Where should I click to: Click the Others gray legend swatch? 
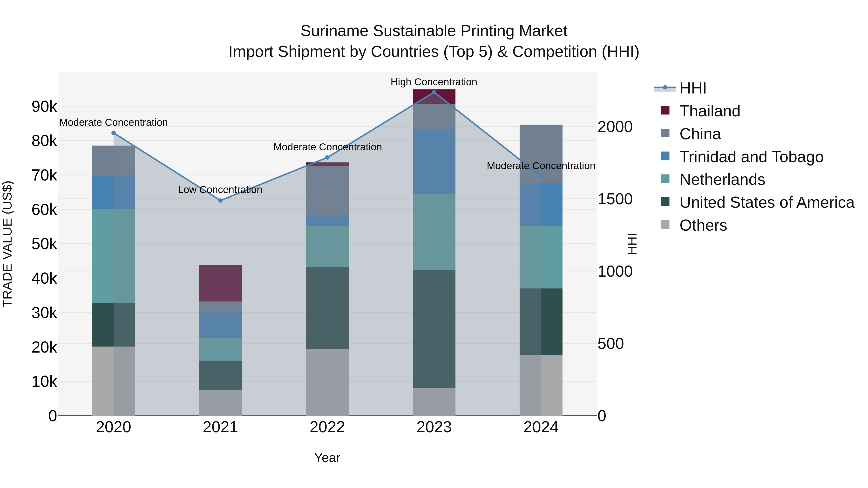point(665,224)
